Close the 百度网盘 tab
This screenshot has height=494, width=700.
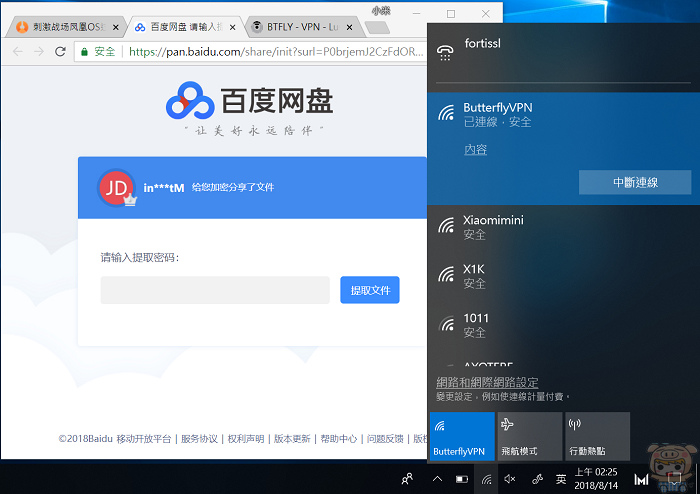click(233, 27)
